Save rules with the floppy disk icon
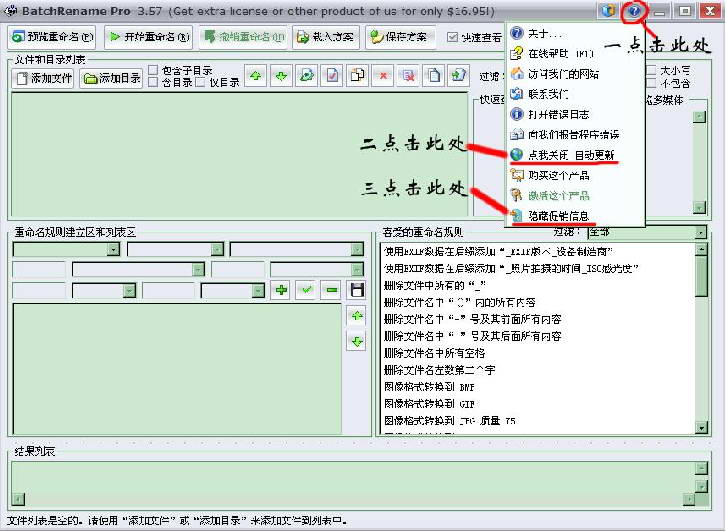 tap(357, 290)
